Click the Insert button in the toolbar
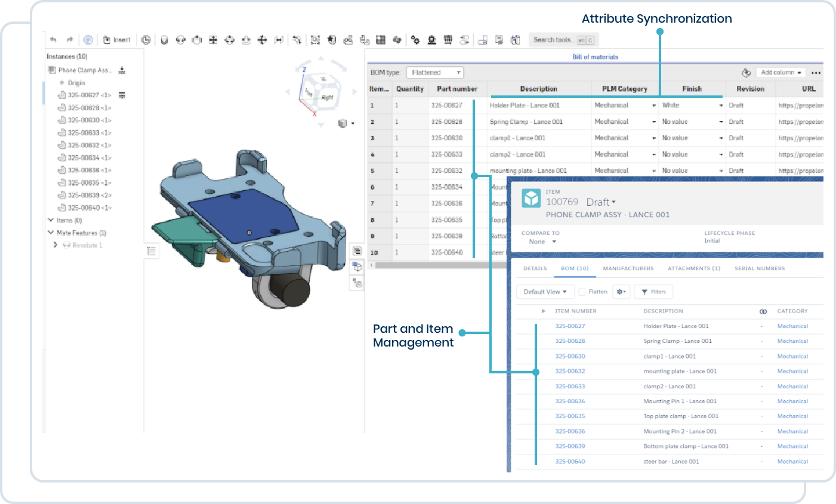 pos(116,40)
